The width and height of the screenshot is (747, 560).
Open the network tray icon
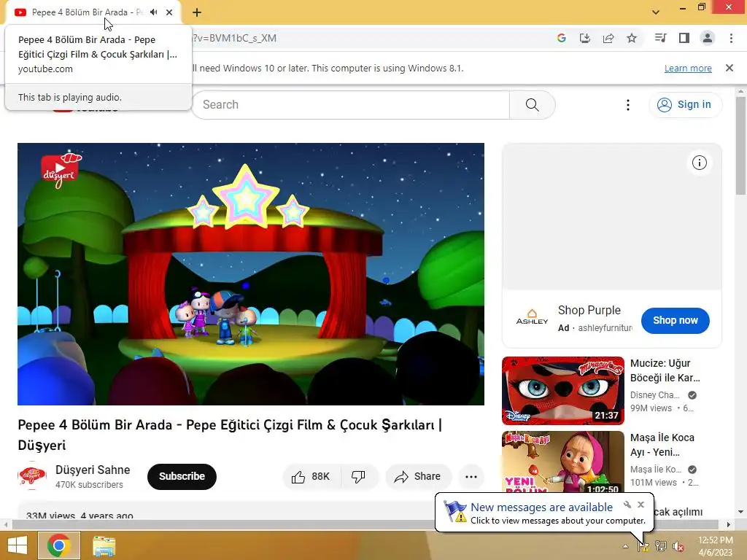[x=661, y=545]
